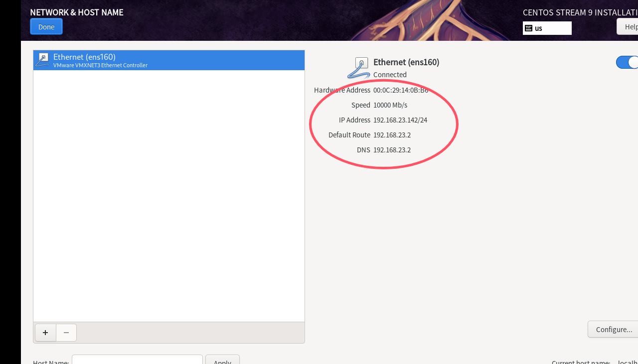This screenshot has width=638, height=364.
Task: Click the Done button
Action: coord(46,26)
